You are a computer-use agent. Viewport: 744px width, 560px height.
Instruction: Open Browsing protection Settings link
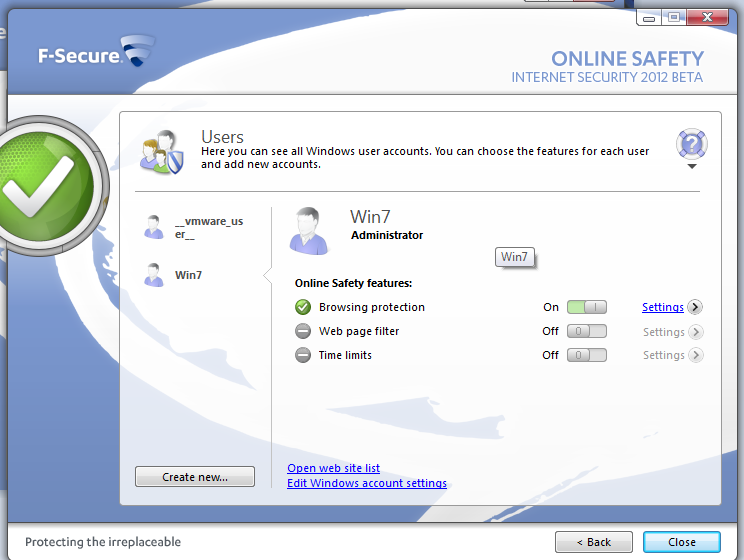click(x=662, y=307)
